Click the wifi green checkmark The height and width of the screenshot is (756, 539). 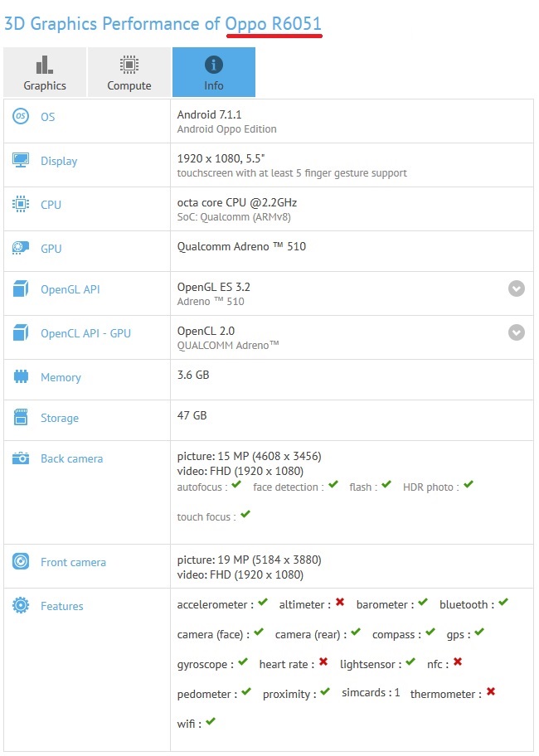point(211,722)
